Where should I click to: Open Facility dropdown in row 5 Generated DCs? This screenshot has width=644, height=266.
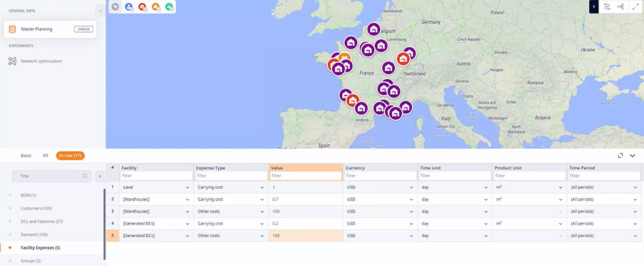point(187,235)
